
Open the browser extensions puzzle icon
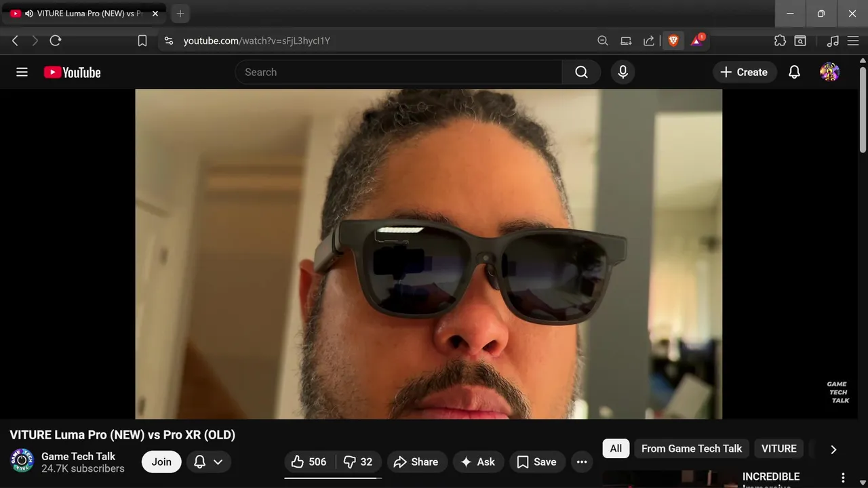pos(780,41)
